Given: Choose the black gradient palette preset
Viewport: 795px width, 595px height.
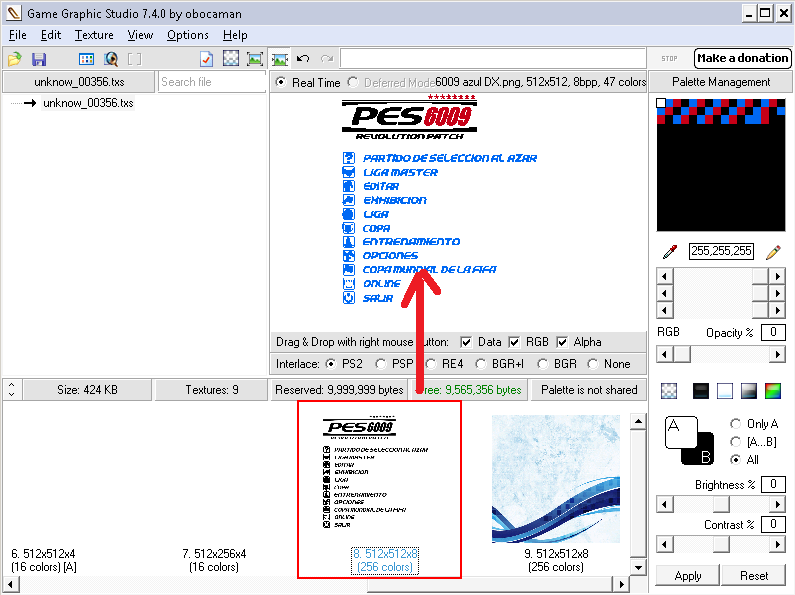Looking at the screenshot, I should 701,391.
